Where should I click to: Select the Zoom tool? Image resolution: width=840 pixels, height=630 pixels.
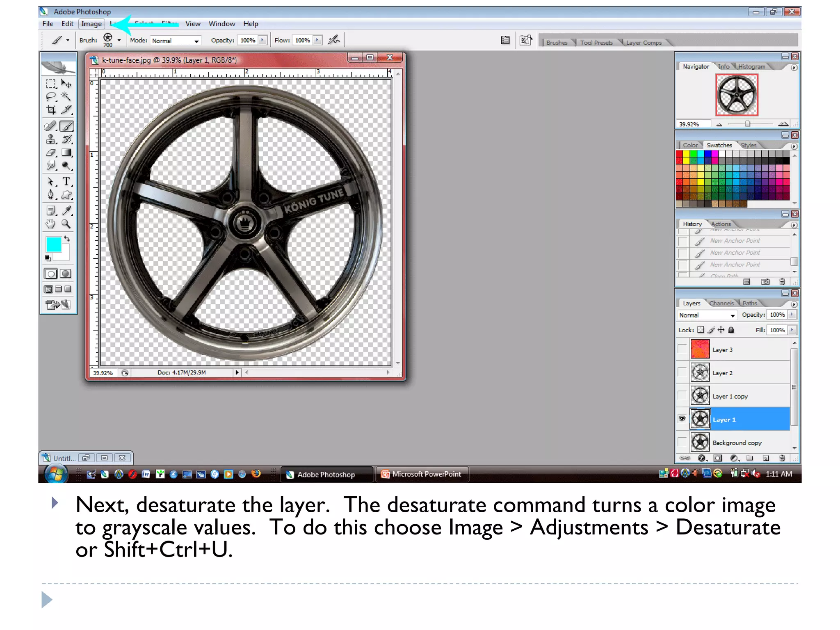click(x=66, y=224)
